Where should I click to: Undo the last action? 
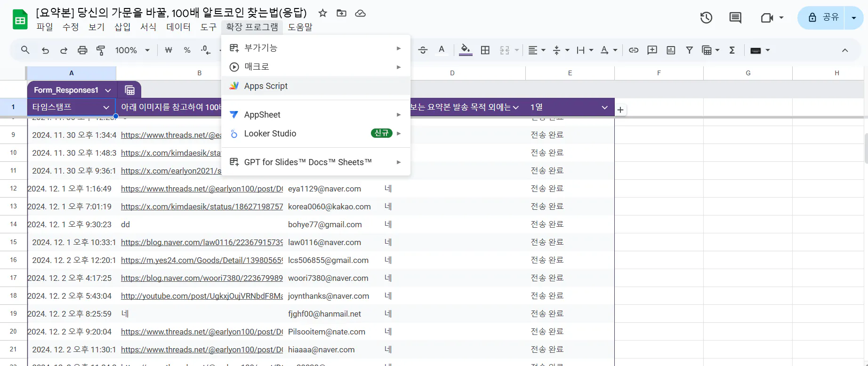point(45,50)
